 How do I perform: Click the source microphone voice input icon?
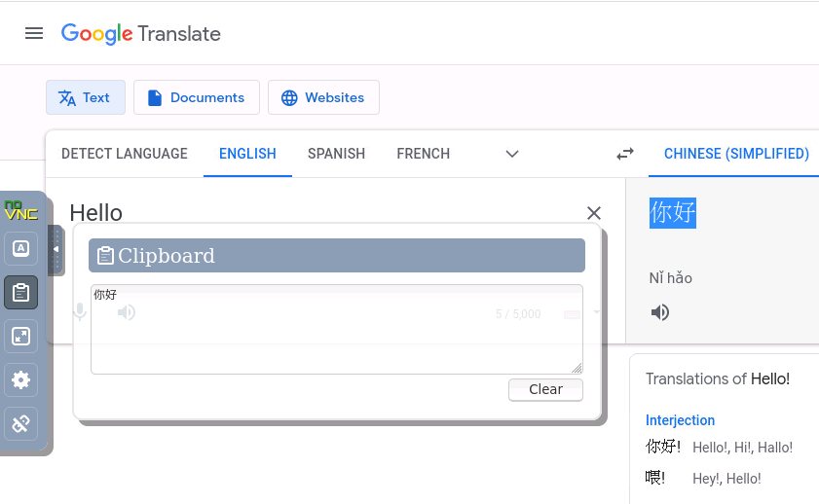coord(80,312)
